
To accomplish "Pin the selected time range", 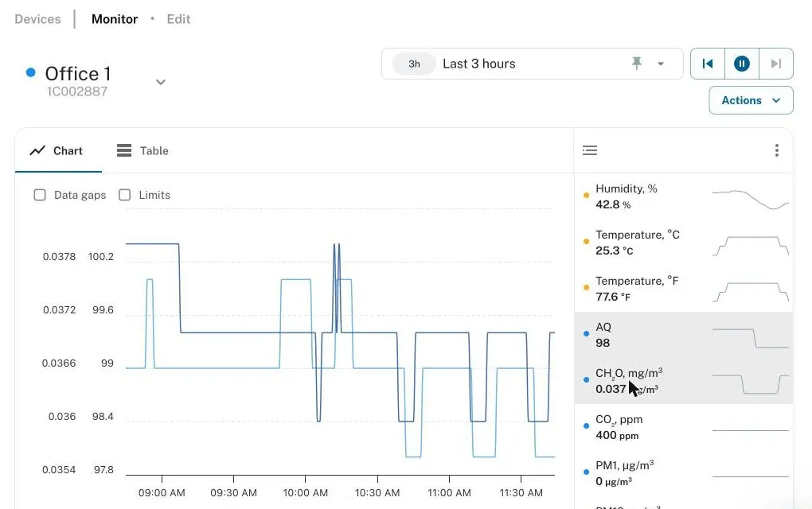I will click(x=636, y=64).
